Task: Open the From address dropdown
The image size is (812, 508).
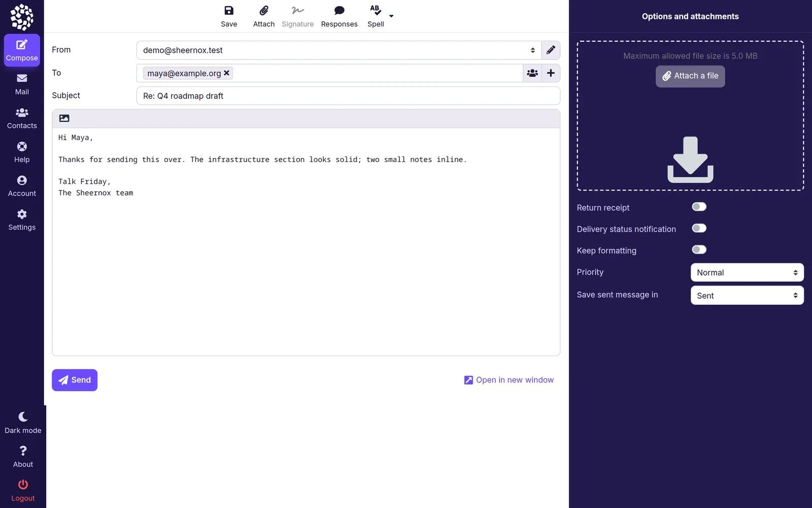Action: point(339,50)
